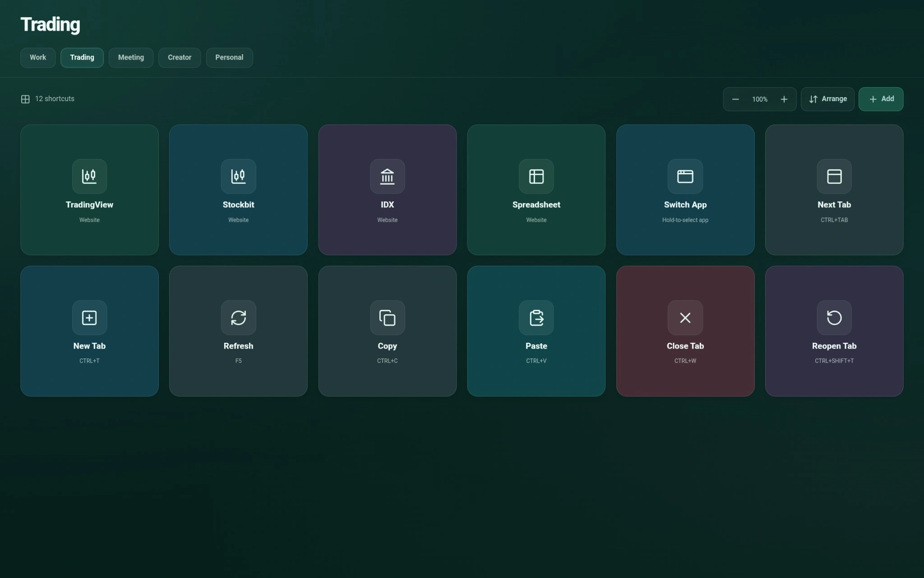Screen dimensions: 924x578
Task: Click the 'CTRL+V' shortcut label
Action: (x=536, y=361)
